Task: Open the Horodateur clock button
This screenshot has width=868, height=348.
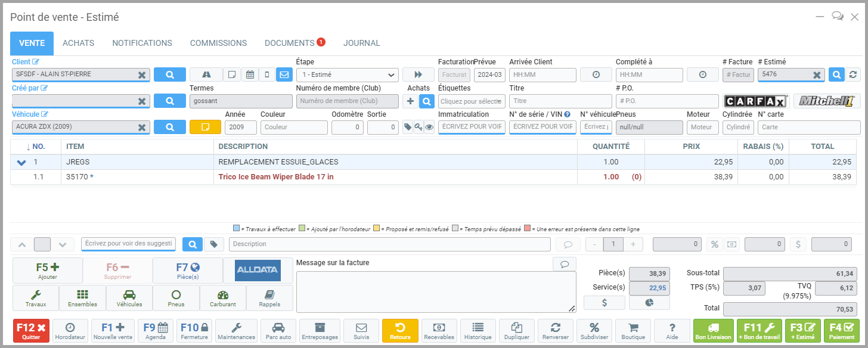Action: (70, 330)
